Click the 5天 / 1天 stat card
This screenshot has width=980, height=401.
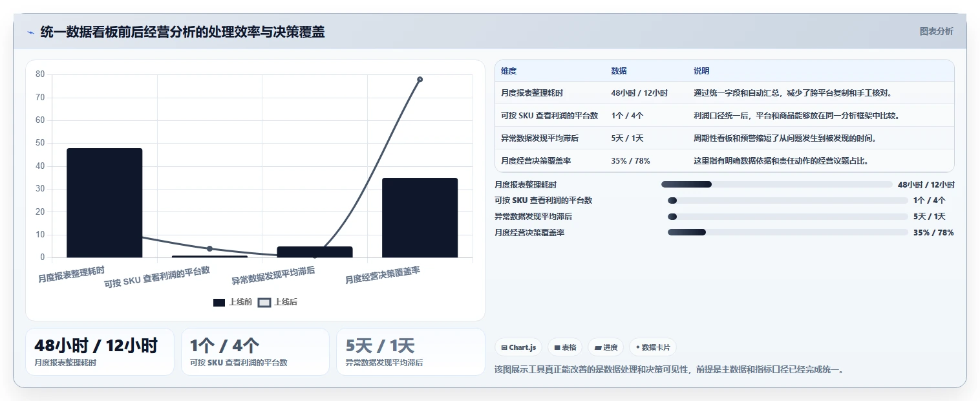click(x=410, y=352)
